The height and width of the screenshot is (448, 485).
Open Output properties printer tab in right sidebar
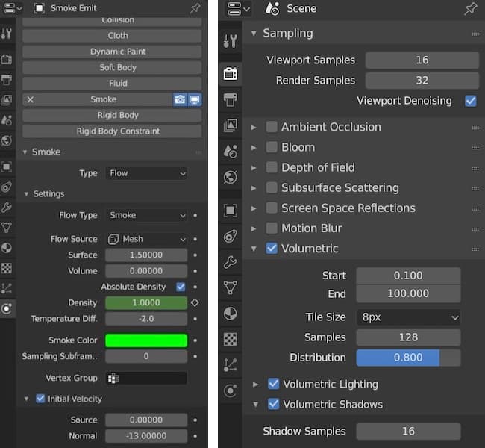(x=231, y=99)
